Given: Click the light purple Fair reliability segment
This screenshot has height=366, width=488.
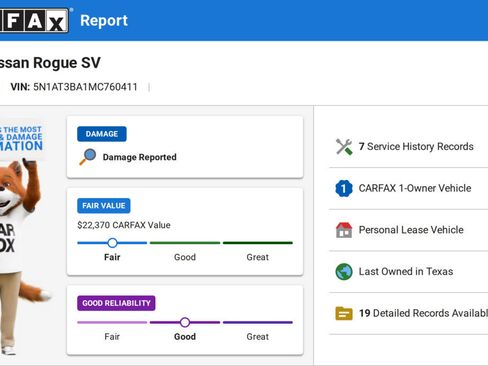Looking at the screenshot, I should (112, 322).
